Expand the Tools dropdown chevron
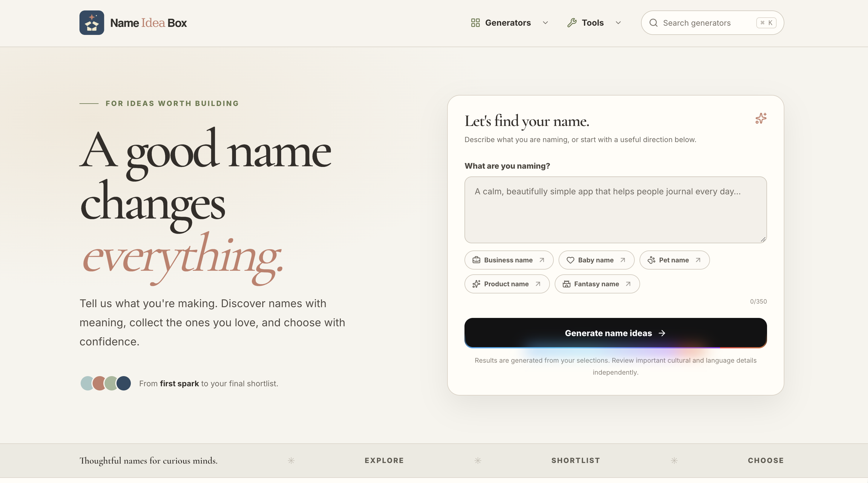This screenshot has width=868, height=483. tap(618, 23)
